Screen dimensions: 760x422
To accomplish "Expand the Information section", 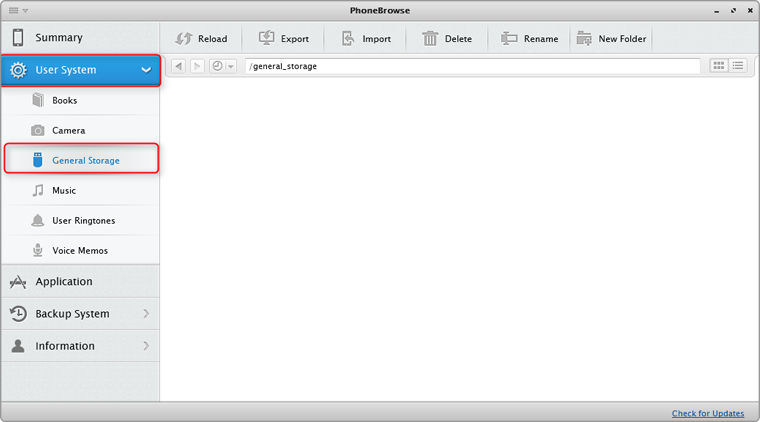I will 146,346.
